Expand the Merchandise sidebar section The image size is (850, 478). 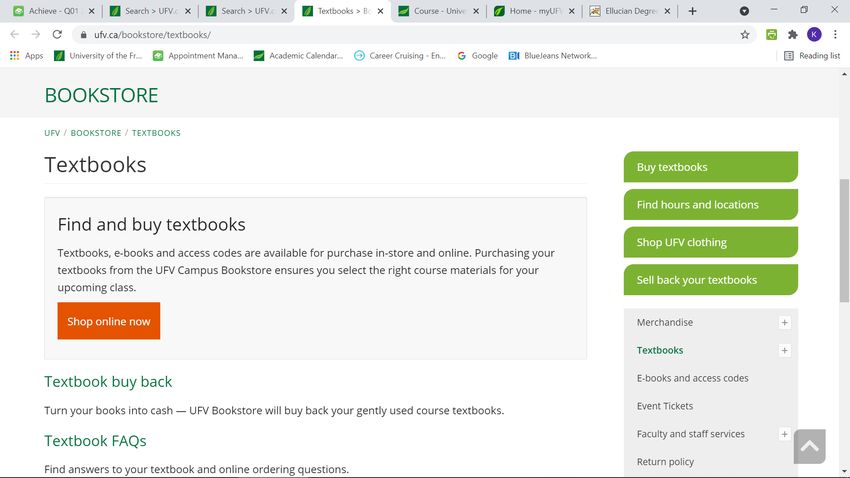click(x=784, y=322)
